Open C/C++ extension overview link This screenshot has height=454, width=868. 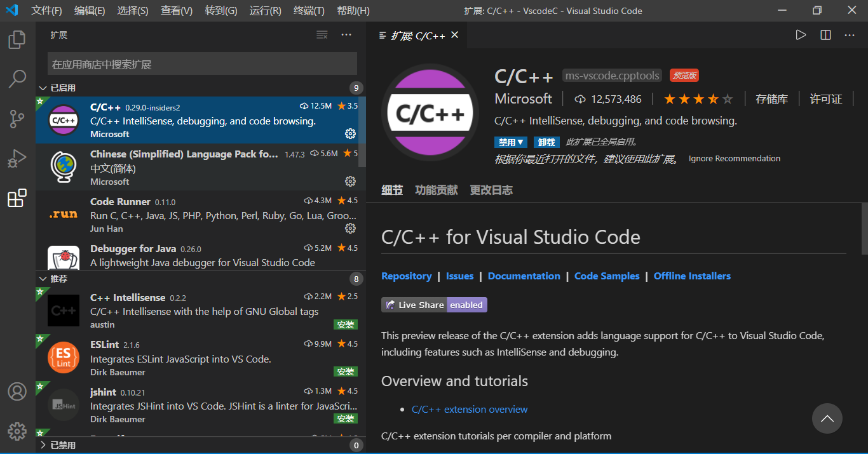pos(470,410)
